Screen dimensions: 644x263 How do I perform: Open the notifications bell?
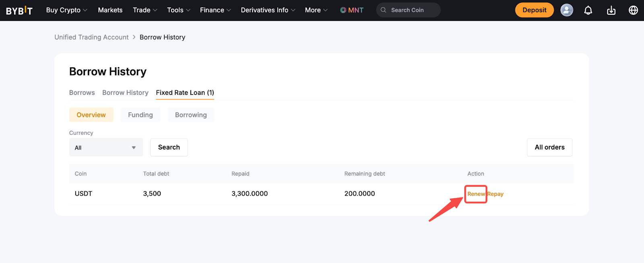coord(588,10)
